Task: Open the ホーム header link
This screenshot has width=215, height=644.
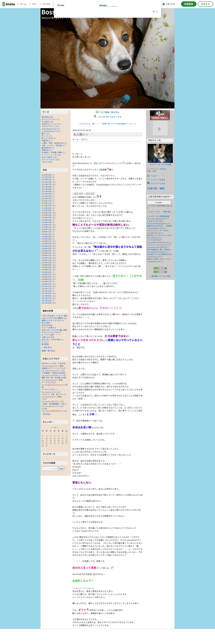Action: (x=23, y=4)
